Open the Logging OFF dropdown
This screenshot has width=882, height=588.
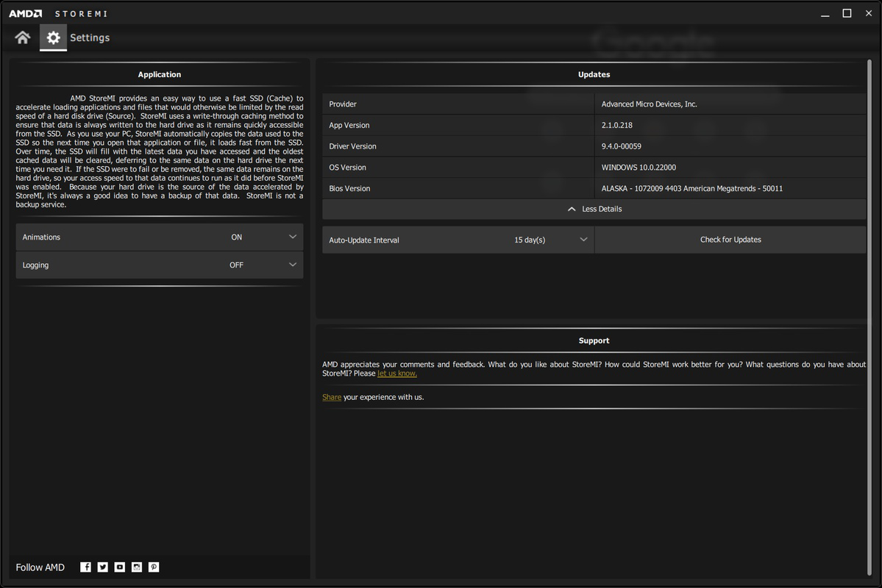point(159,265)
